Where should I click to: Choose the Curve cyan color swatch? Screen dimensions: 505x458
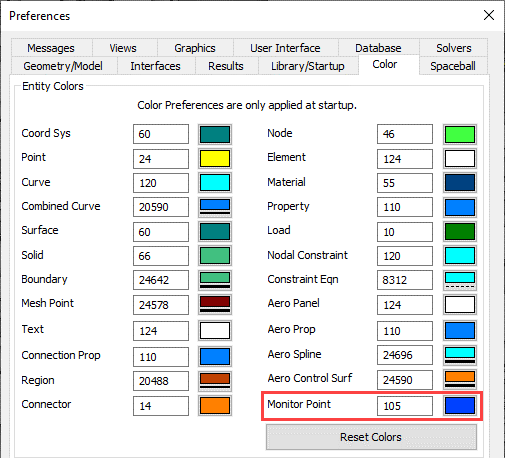coord(215,183)
